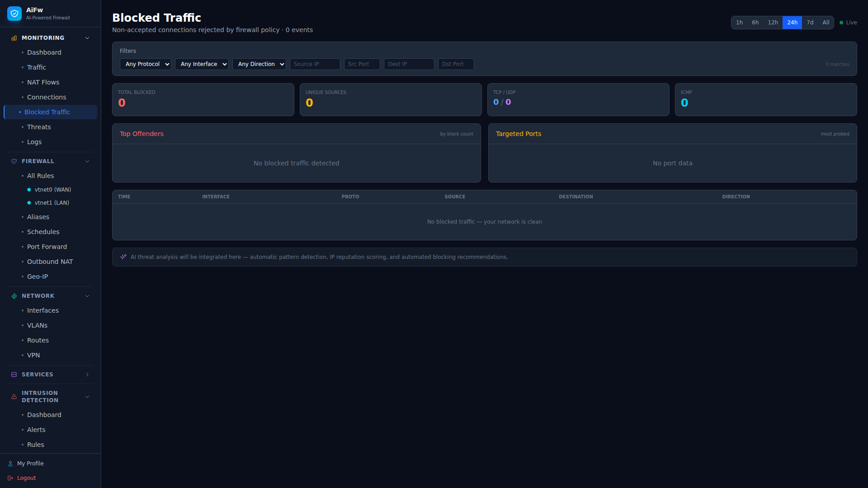Viewport: 868px width, 488px height.
Task: Open All Rules in Firewall
Action: pos(50,176)
